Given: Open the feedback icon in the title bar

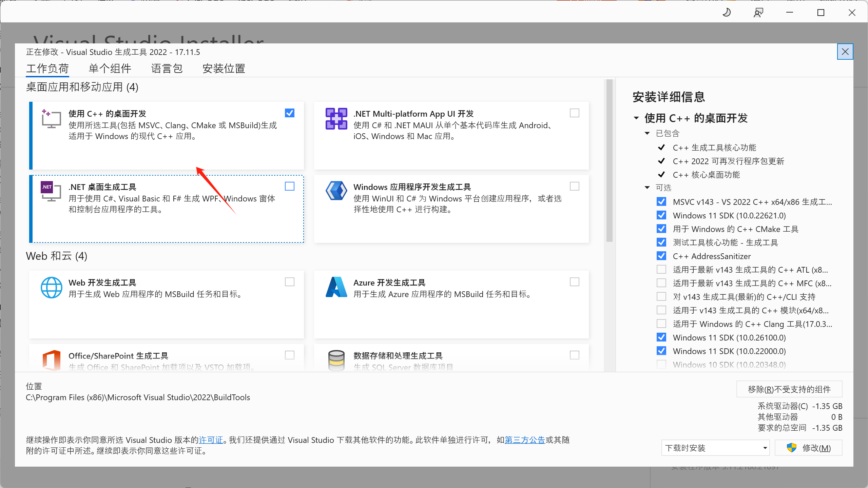Looking at the screenshot, I should (758, 13).
